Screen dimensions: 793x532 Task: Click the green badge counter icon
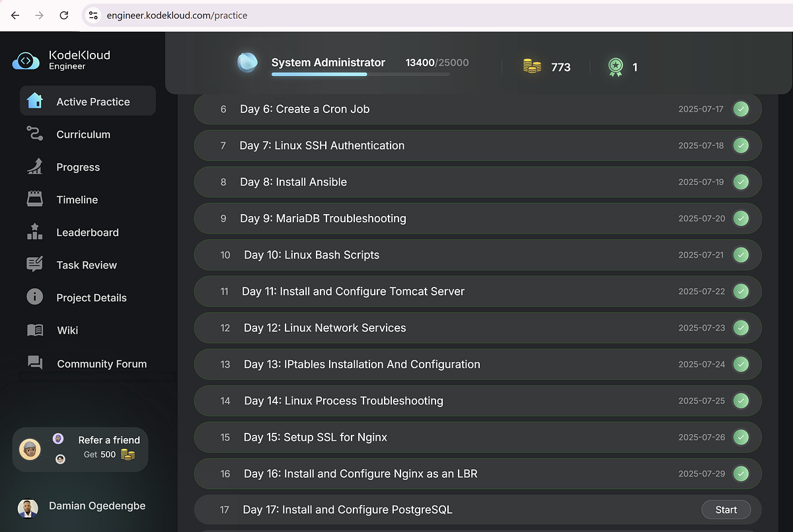616,67
